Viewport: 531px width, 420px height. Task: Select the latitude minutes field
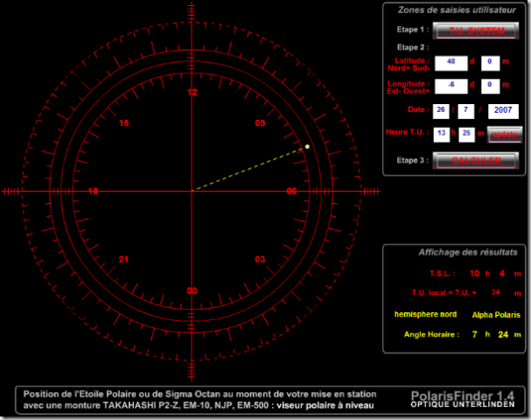point(491,62)
